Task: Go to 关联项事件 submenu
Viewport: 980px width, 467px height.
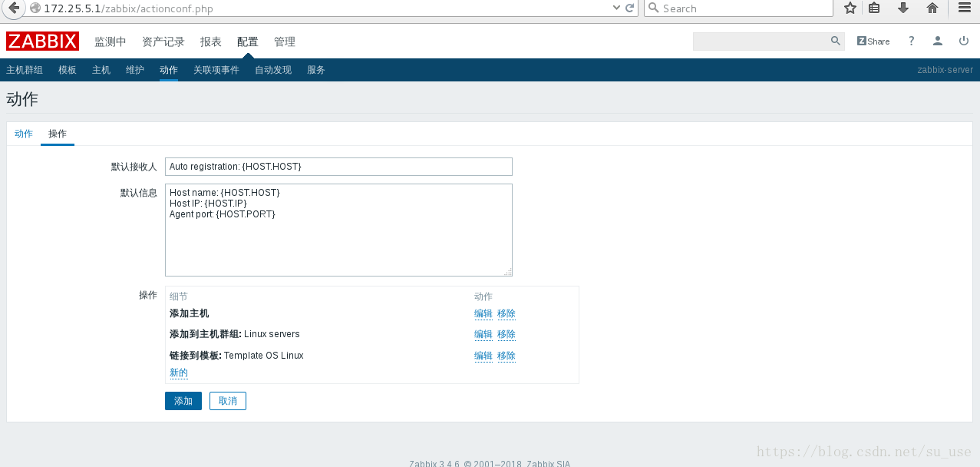Action: point(216,70)
